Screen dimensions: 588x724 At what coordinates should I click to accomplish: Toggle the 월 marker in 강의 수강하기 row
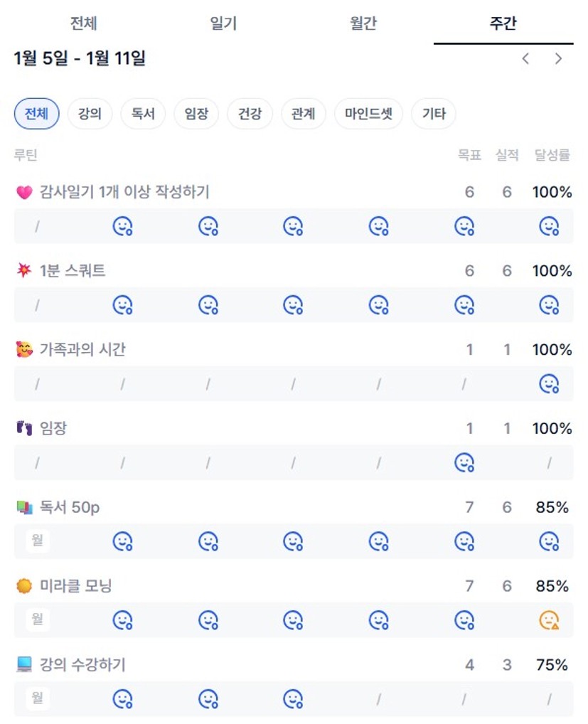37,699
